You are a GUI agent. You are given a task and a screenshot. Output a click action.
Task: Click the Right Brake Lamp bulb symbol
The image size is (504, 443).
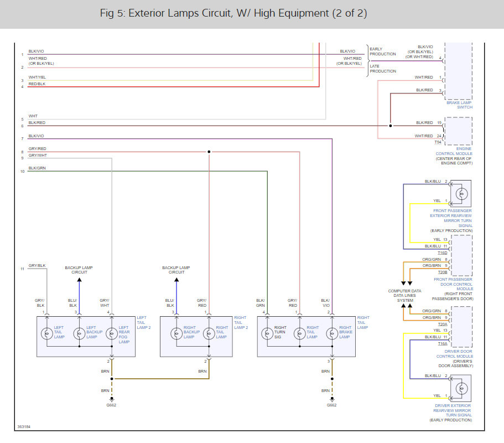pos(332,333)
